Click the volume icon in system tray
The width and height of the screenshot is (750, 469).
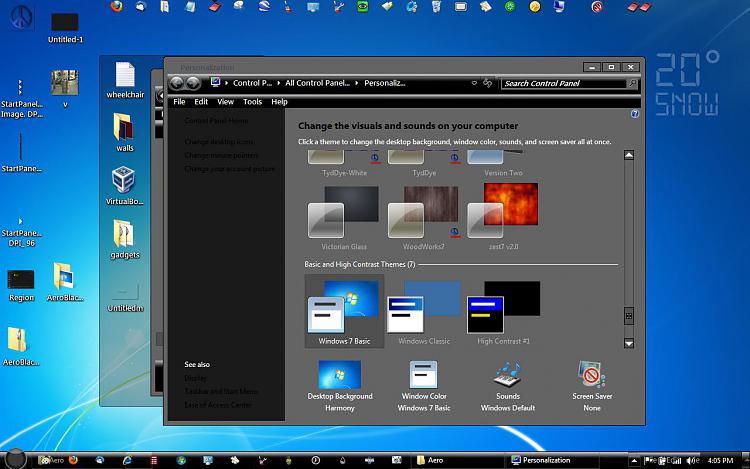[x=693, y=460]
